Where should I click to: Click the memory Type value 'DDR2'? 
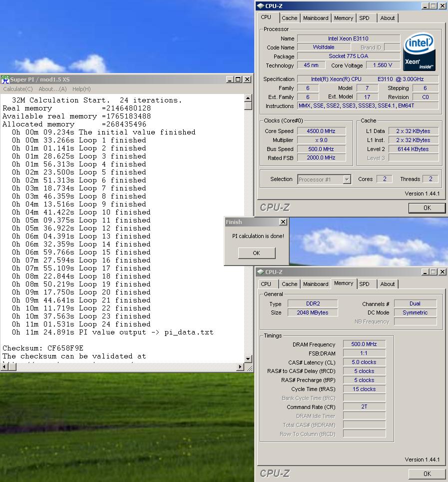(313, 303)
